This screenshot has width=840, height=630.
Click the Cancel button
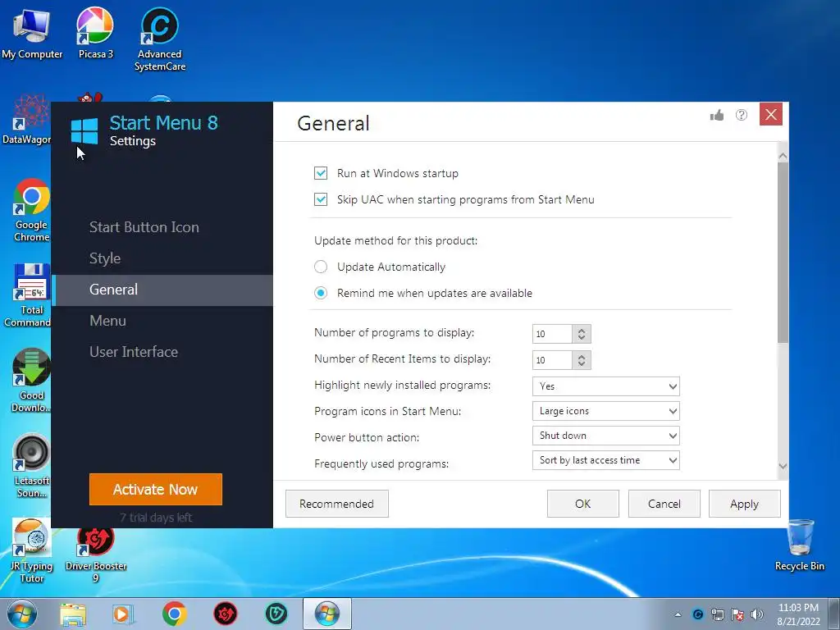[664, 504]
